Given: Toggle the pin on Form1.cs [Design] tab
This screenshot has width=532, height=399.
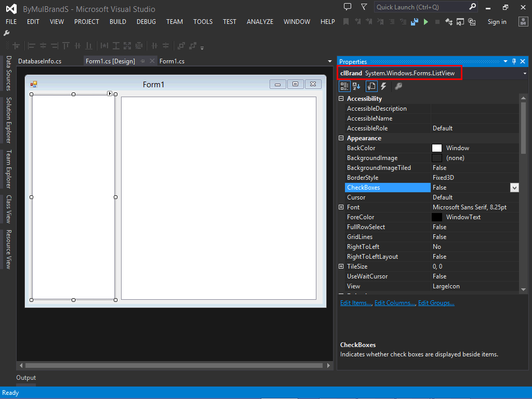Looking at the screenshot, I should pyautogui.click(x=143, y=61).
